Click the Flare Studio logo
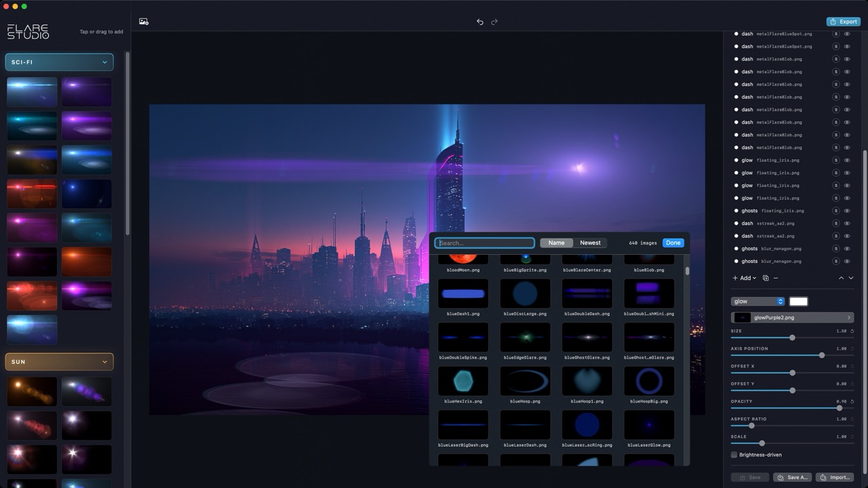This screenshot has width=868, height=488. [28, 31]
